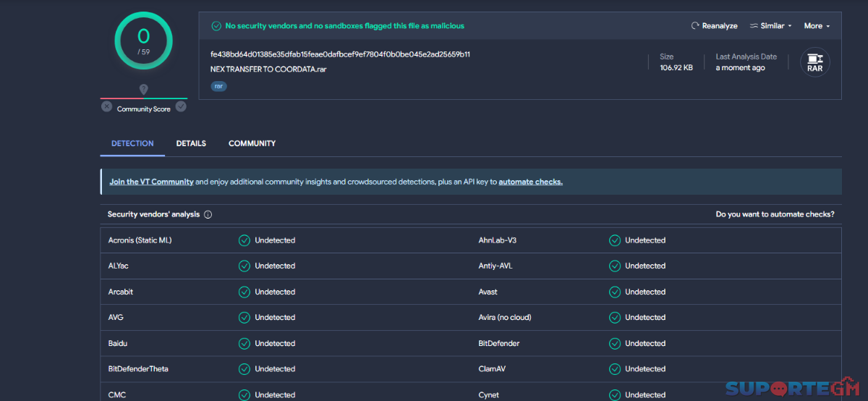Click the AVG Undetected check icon
The image size is (868, 401).
(x=244, y=317)
